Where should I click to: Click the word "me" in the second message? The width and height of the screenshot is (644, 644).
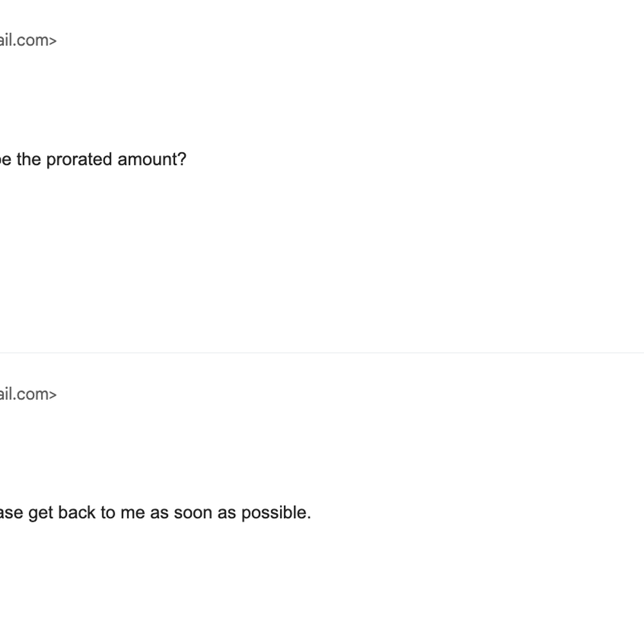(132, 513)
